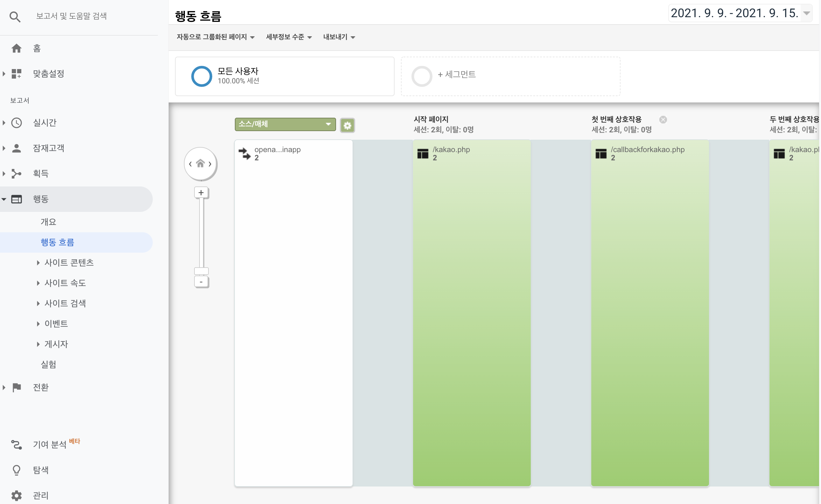The image size is (821, 504).
Task: Zoom out with the minus button
Action: (201, 282)
